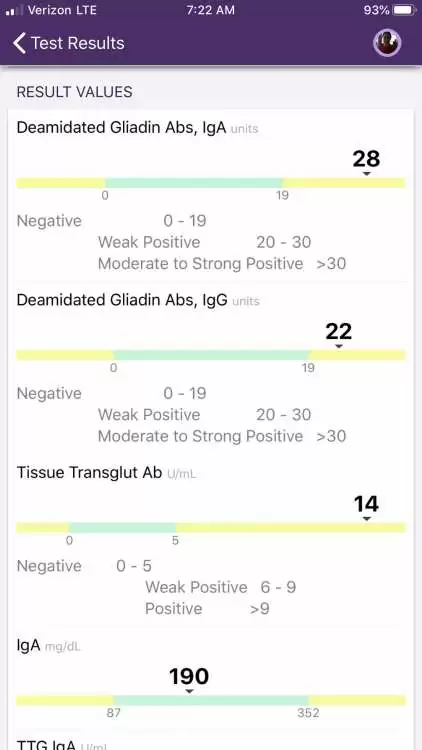Viewport: 422px width, 750px height.
Task: Tap the Tissue Transglut Ab heading
Action: coord(89,472)
